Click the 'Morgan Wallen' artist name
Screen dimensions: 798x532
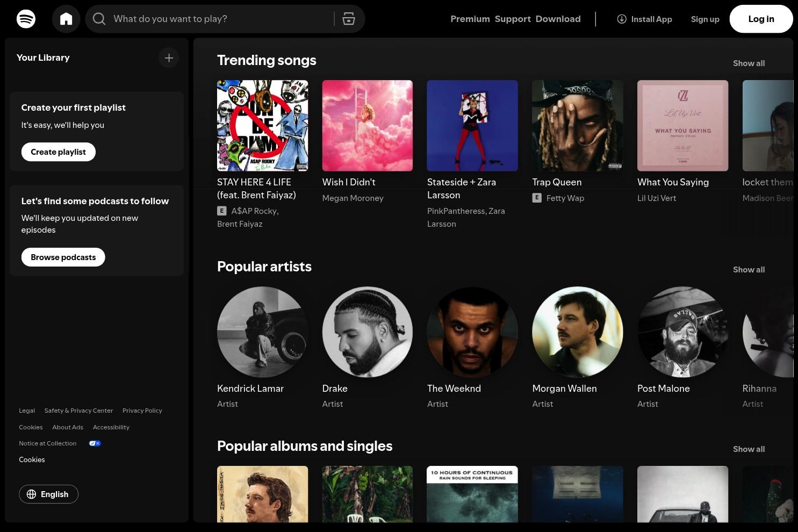(x=564, y=389)
